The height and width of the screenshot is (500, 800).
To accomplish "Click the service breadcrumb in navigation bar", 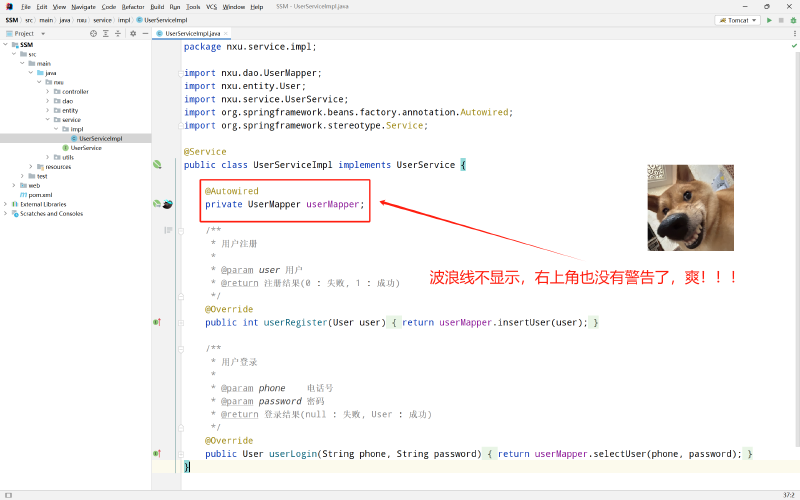I will 102,20.
